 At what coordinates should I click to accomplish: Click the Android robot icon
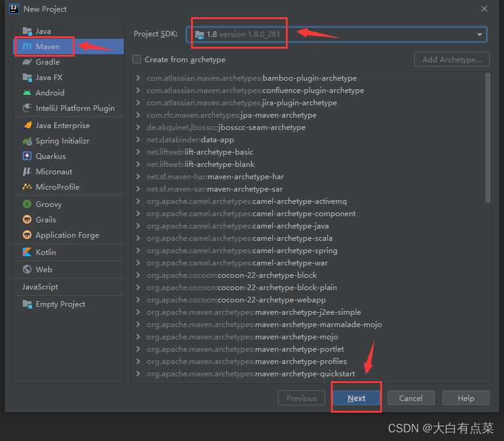(x=27, y=93)
